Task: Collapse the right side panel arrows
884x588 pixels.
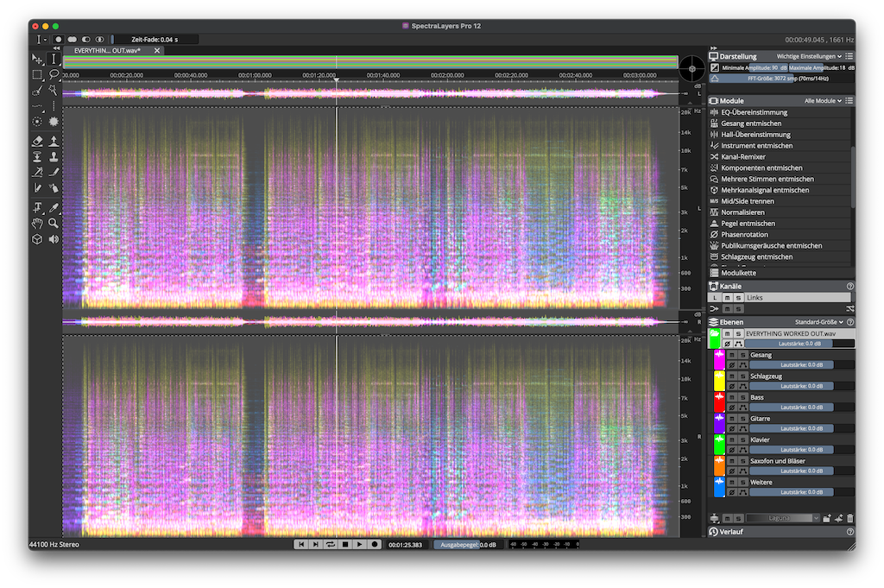Action: point(713,48)
